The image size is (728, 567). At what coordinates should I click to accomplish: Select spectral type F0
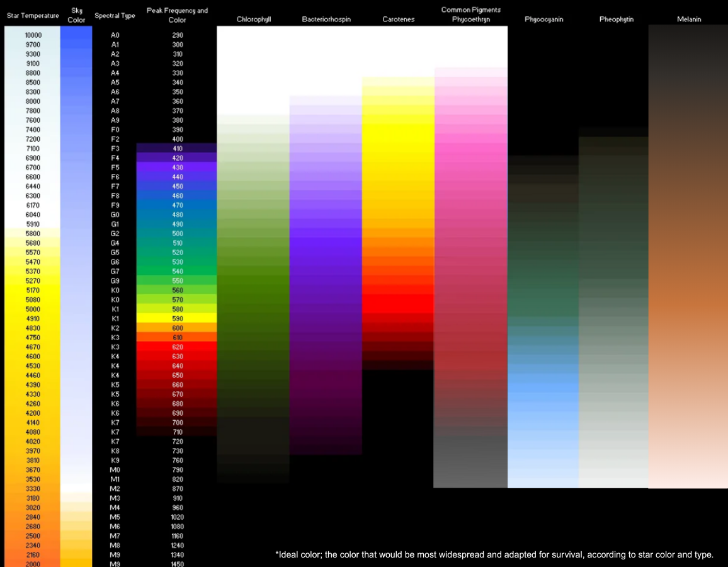point(115,130)
